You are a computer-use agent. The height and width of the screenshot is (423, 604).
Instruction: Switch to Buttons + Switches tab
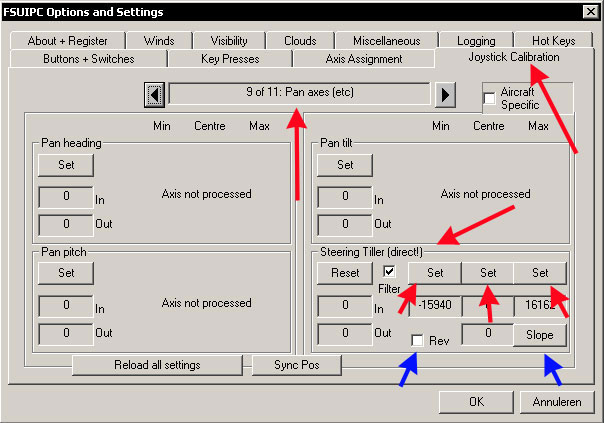pos(89,59)
